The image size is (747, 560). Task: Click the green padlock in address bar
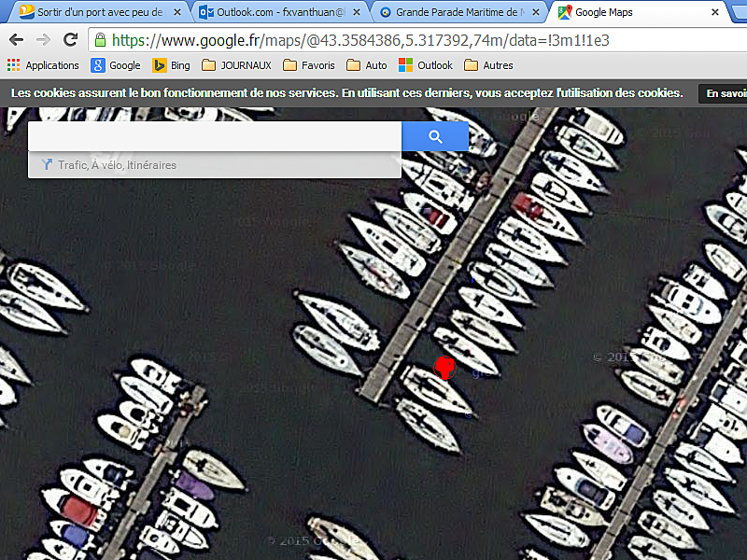point(100,40)
